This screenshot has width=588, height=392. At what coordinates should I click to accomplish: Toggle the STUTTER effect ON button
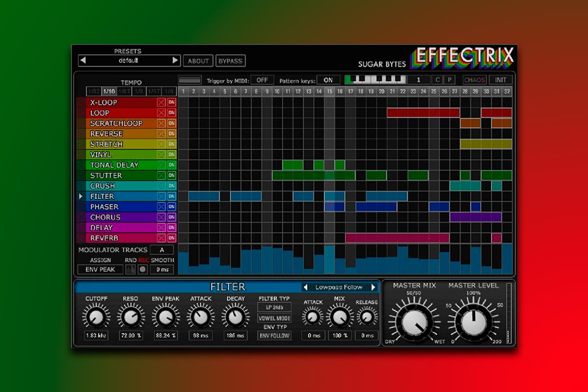coord(171,175)
